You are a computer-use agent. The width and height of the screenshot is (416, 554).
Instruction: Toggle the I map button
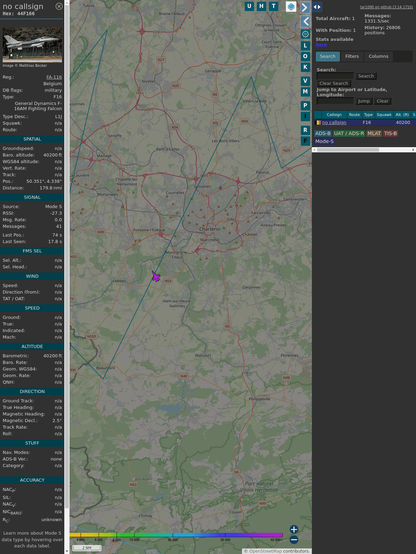click(305, 116)
